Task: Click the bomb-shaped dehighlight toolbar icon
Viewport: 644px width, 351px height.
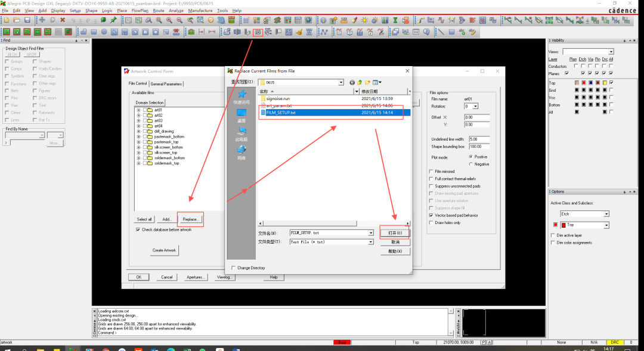Action: (x=374, y=20)
